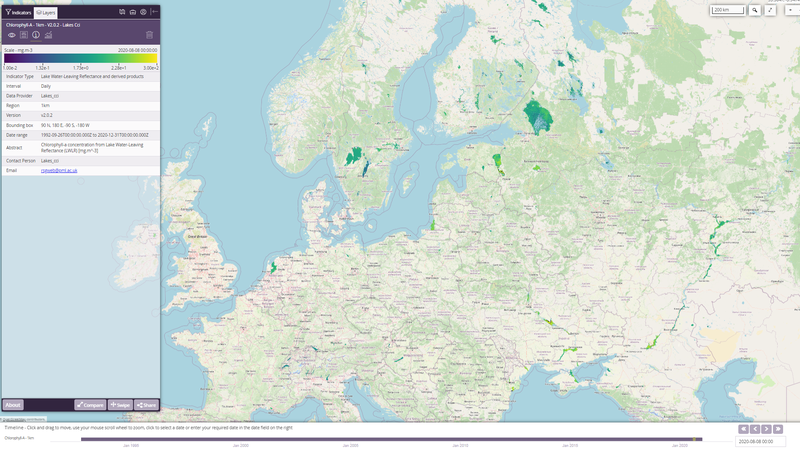800x452 pixels.
Task: Click the storage box icon in panel header
Action: click(132, 12)
